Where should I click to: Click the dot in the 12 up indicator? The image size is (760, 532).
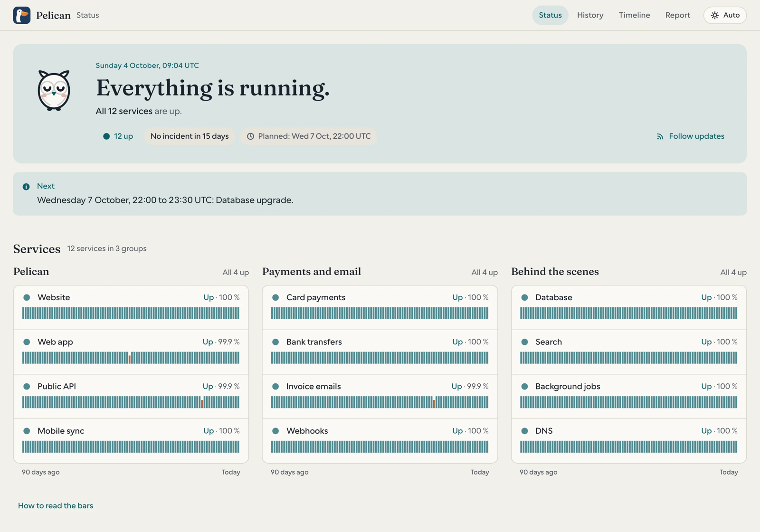tap(106, 136)
